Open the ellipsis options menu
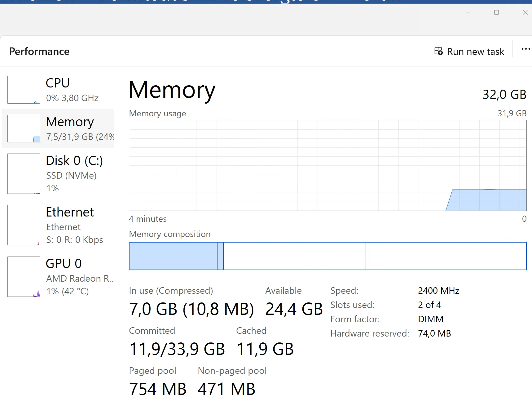 (526, 49)
